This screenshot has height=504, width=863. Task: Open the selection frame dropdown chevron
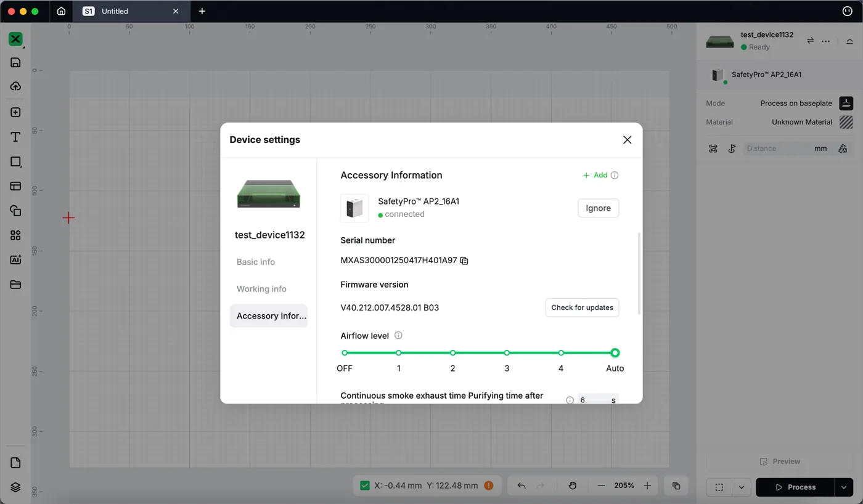tap(741, 487)
